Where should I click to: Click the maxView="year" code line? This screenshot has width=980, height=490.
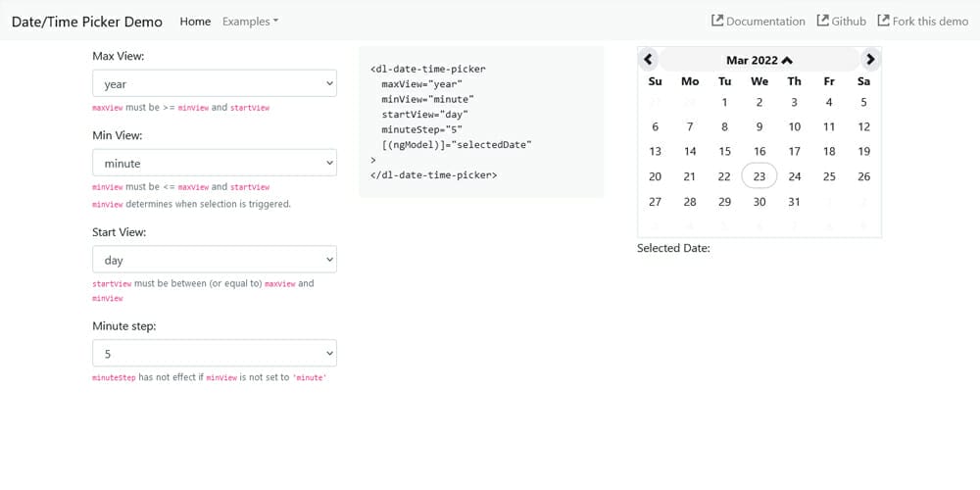tap(421, 83)
